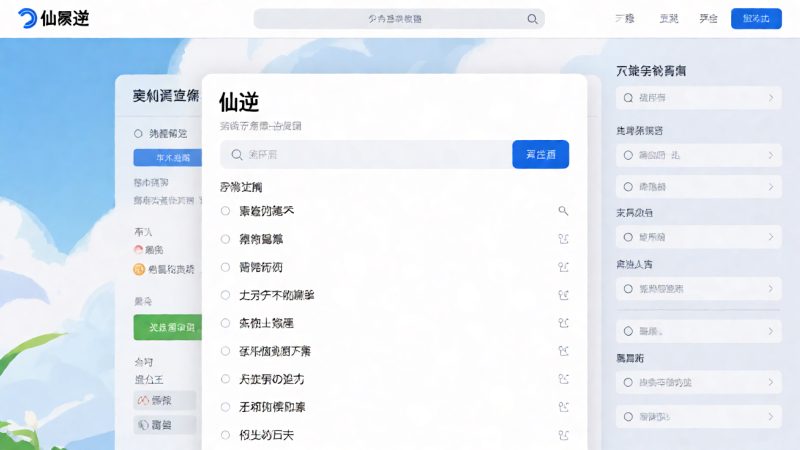This screenshot has width=800, height=450.
Task: Click the circle icon of the second right sidebar entry
Action: point(628,155)
